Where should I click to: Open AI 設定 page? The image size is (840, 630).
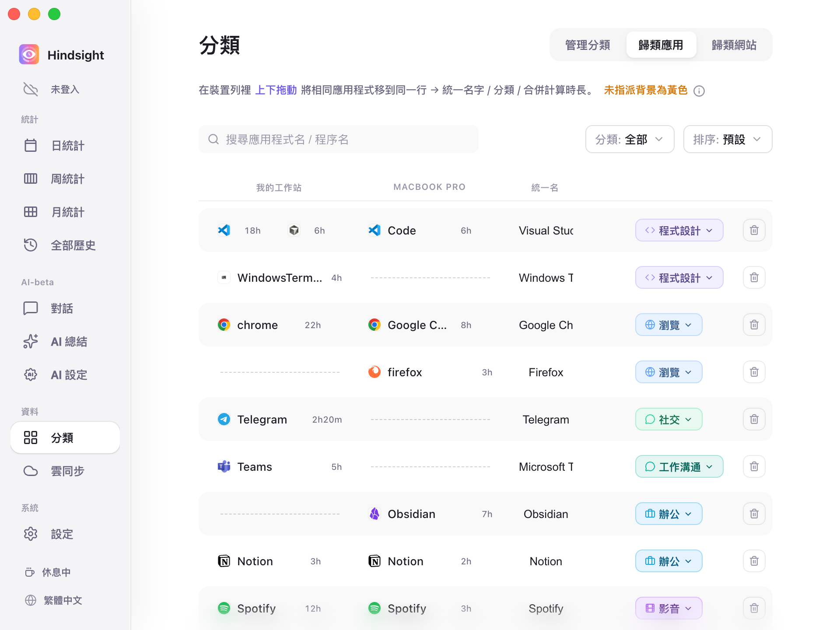pyautogui.click(x=65, y=374)
